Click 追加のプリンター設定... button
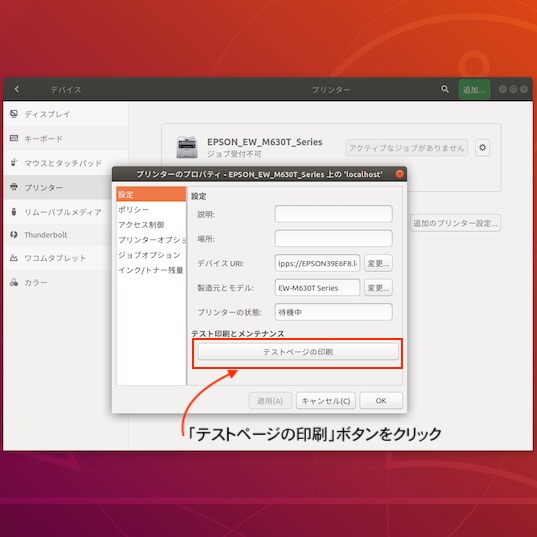This screenshot has width=537, height=537. [x=455, y=223]
